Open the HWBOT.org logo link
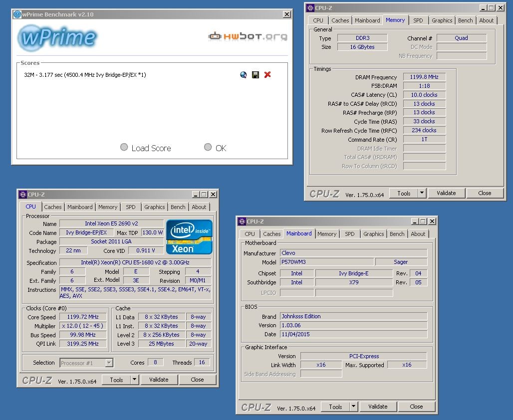The width and height of the screenshot is (513, 420). 248,36
